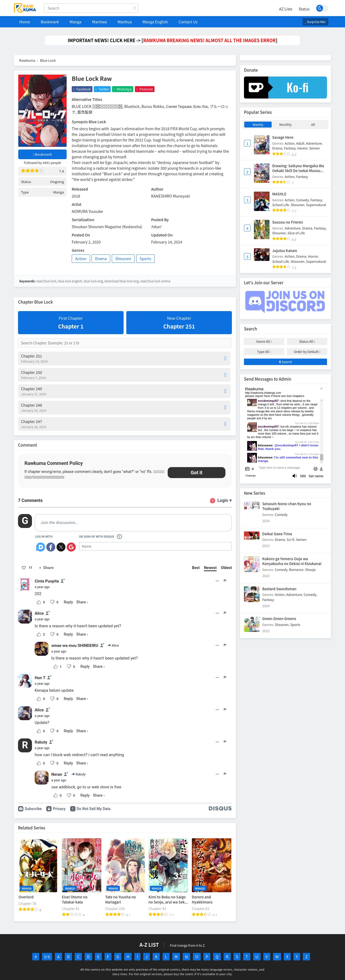Screen dimensions: 345x980
Task: Open the Manhwa menu item
Action: (99, 22)
